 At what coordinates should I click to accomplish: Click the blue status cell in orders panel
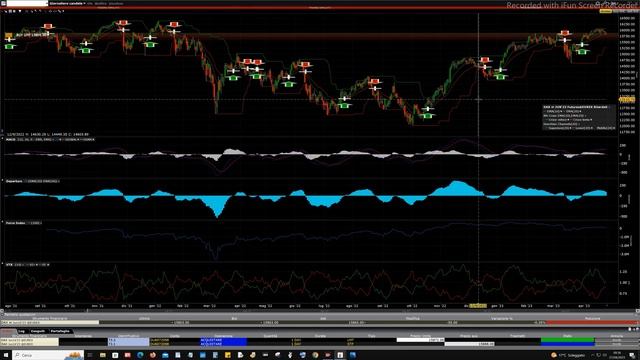point(567,344)
